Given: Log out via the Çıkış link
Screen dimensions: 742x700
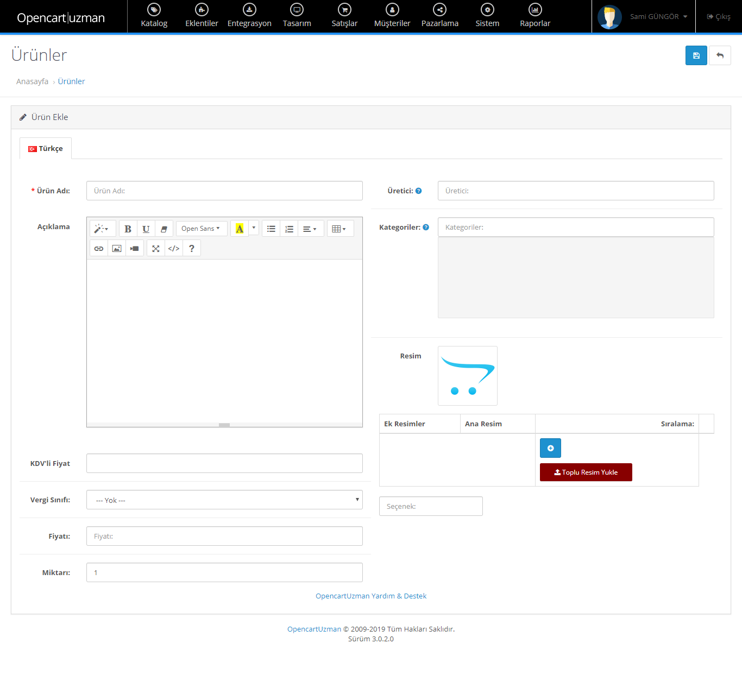Looking at the screenshot, I should click(719, 17).
